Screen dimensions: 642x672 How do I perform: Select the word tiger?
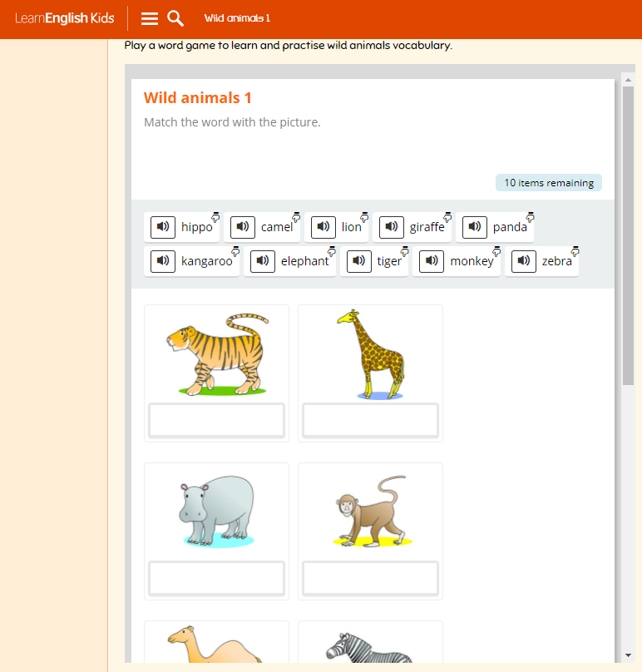[x=389, y=261]
